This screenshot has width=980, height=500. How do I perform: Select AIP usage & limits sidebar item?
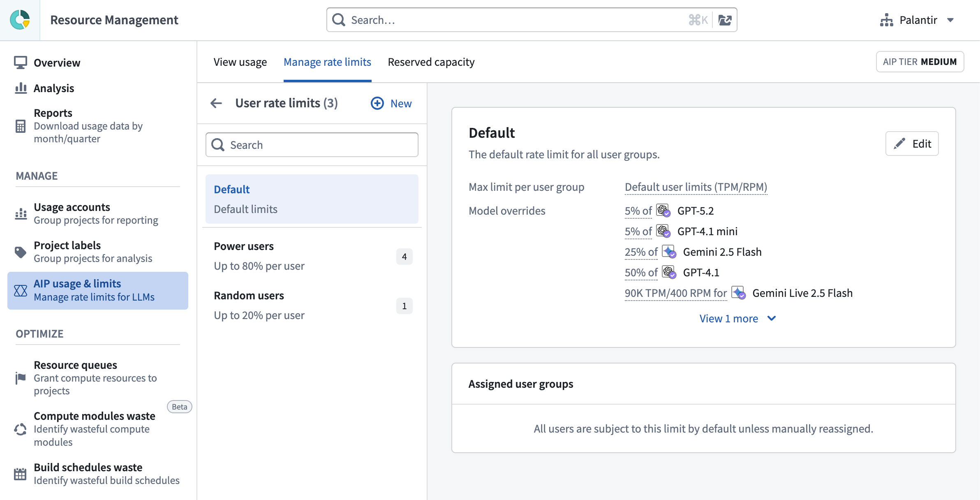coord(98,290)
